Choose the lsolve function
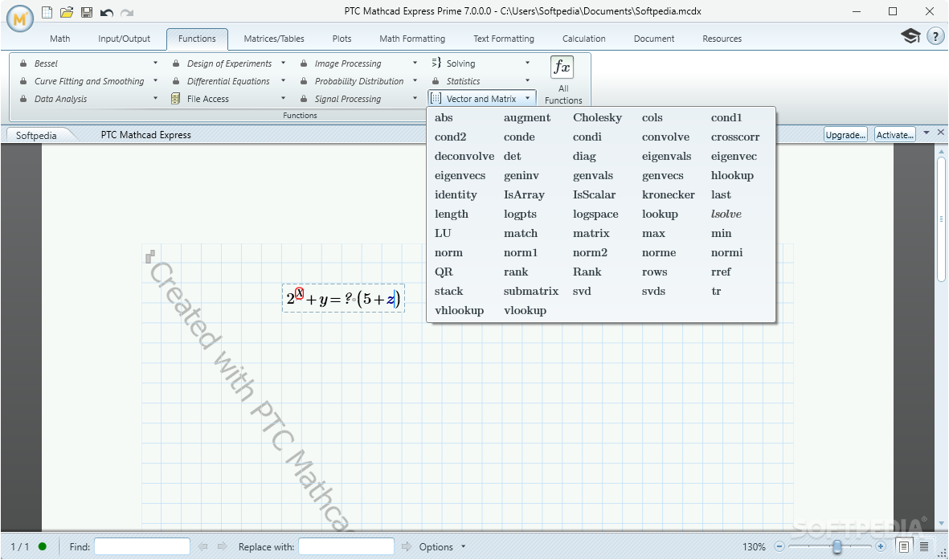The image size is (949, 560). [726, 214]
